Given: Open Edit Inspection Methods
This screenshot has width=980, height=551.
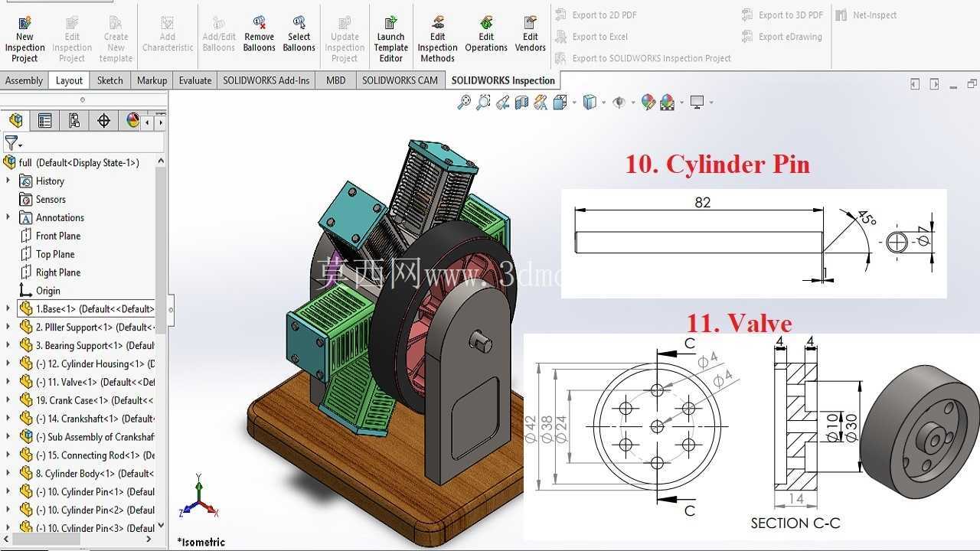Looking at the screenshot, I should (438, 37).
